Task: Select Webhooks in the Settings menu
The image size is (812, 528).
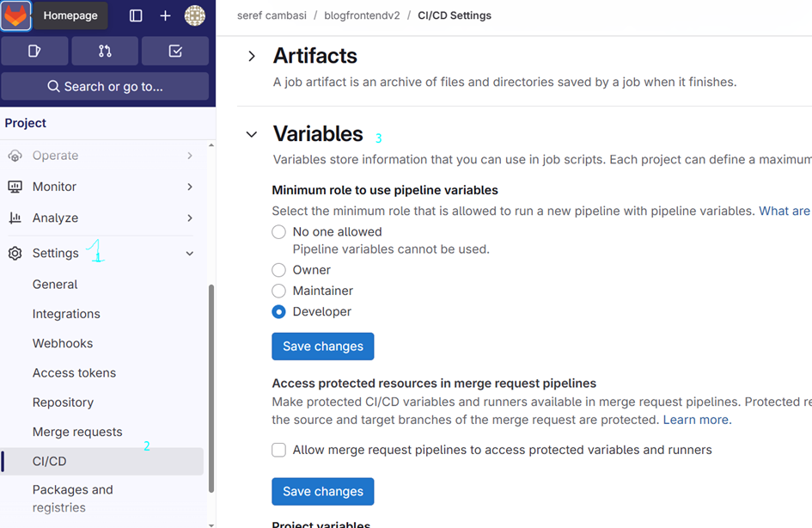Action: click(x=60, y=343)
